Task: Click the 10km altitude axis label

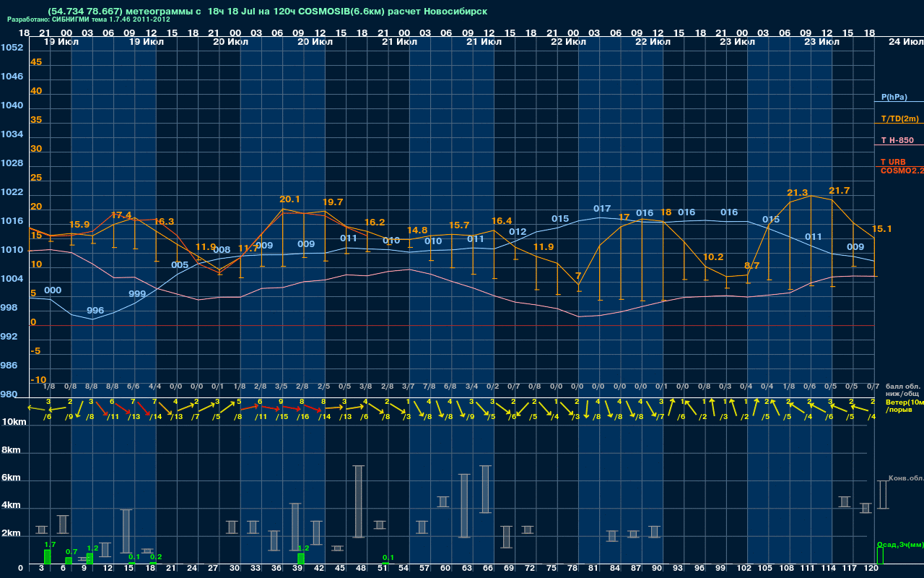Action: tap(14, 423)
